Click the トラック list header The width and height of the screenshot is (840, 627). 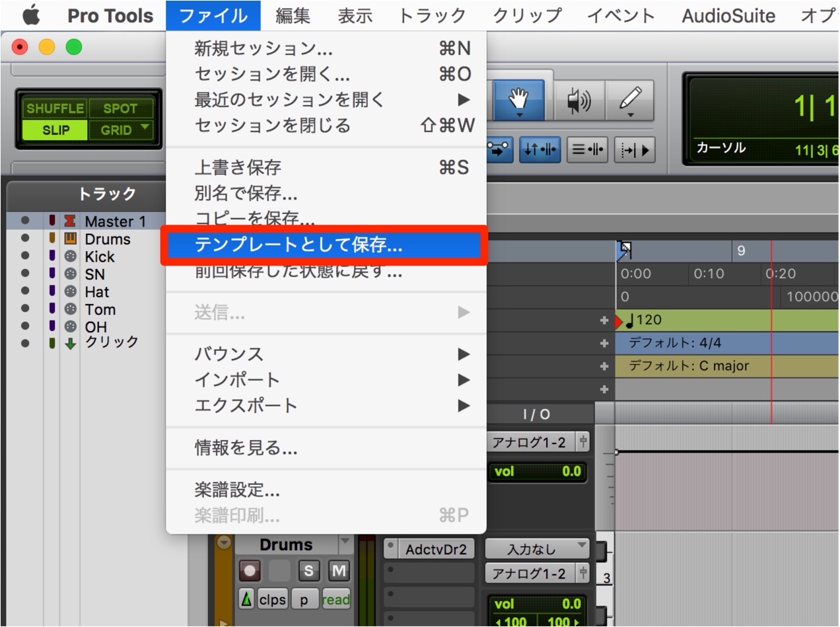point(106,194)
